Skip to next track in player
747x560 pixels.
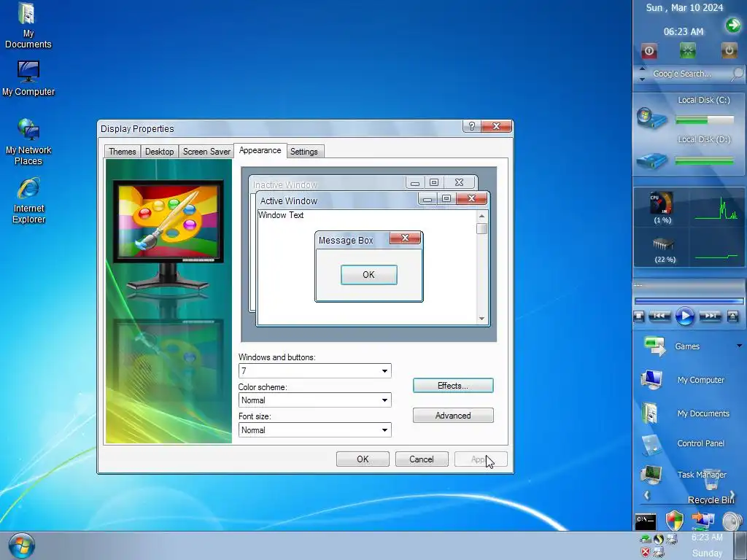click(x=711, y=316)
